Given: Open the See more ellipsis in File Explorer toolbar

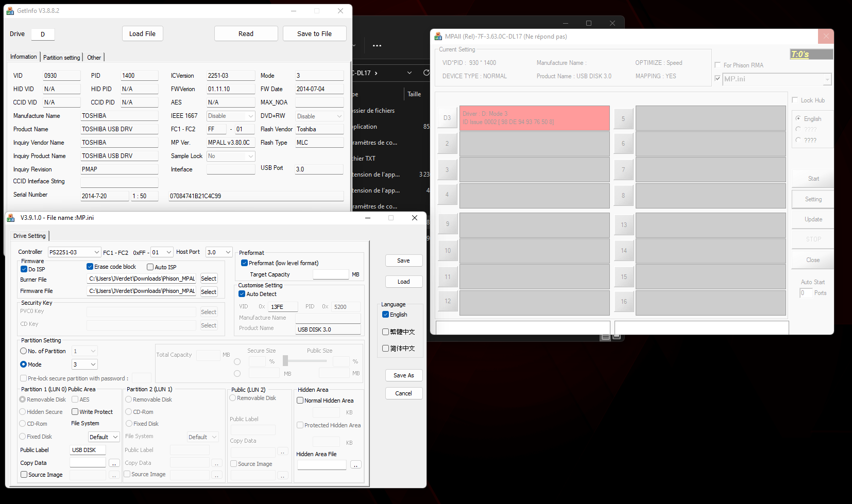Looking at the screenshot, I should (x=377, y=45).
